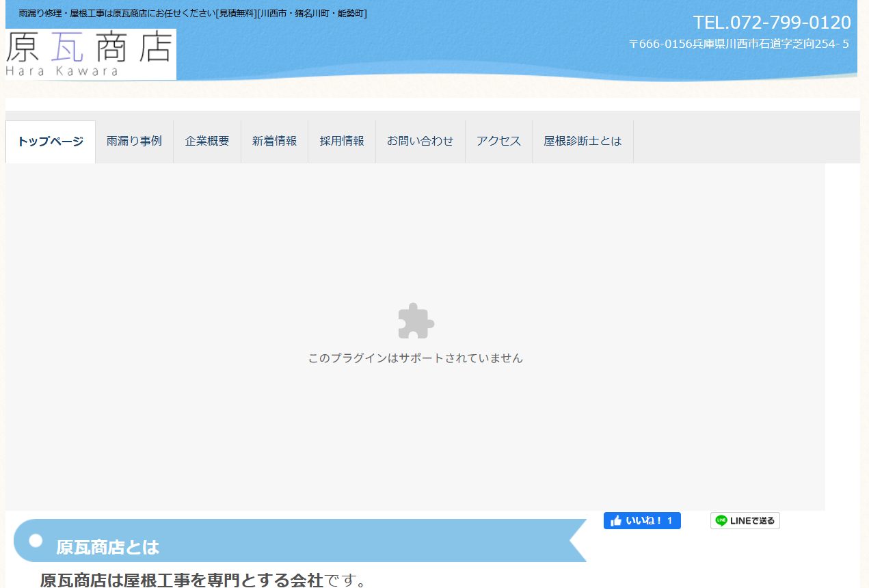This screenshot has width=869, height=588.
Task: Click the address 兵庫県川西市石道字芝向254-5
Action: [738, 44]
